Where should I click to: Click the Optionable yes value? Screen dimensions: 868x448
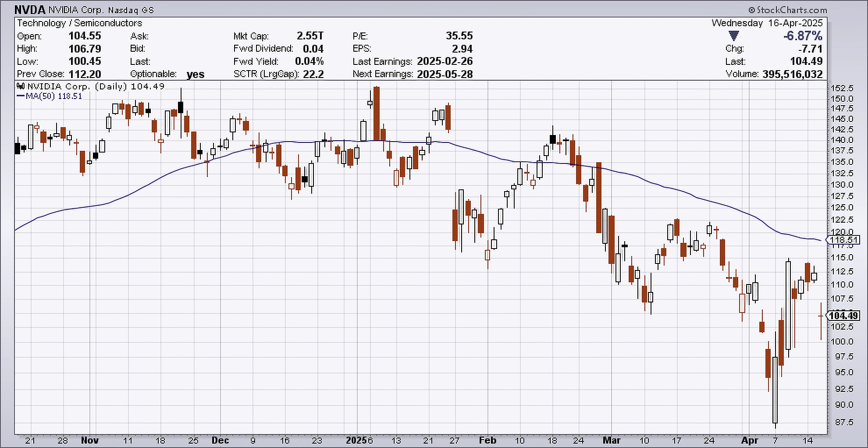196,75
